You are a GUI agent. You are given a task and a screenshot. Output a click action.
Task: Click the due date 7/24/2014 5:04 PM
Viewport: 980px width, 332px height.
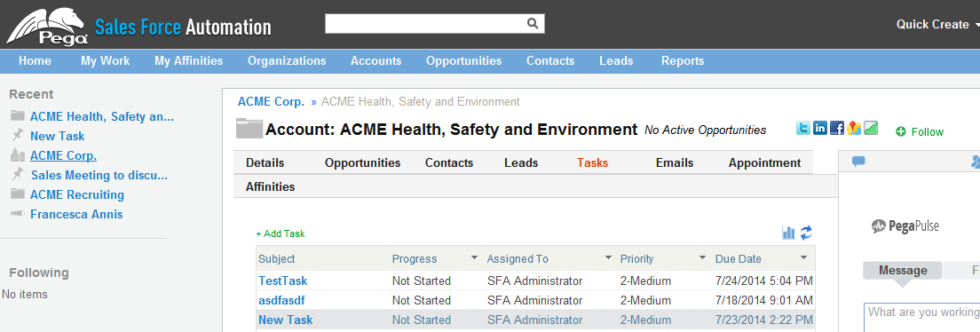(x=763, y=281)
